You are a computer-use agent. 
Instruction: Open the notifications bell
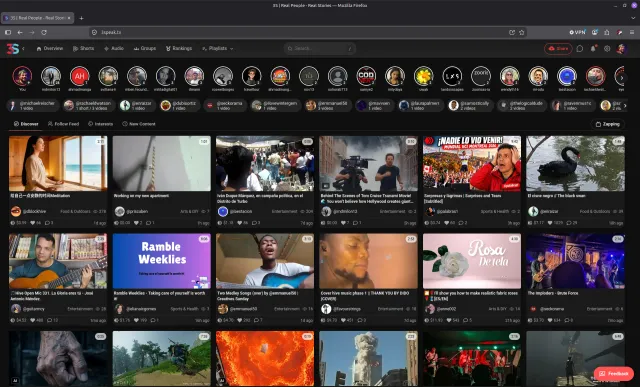coord(593,49)
